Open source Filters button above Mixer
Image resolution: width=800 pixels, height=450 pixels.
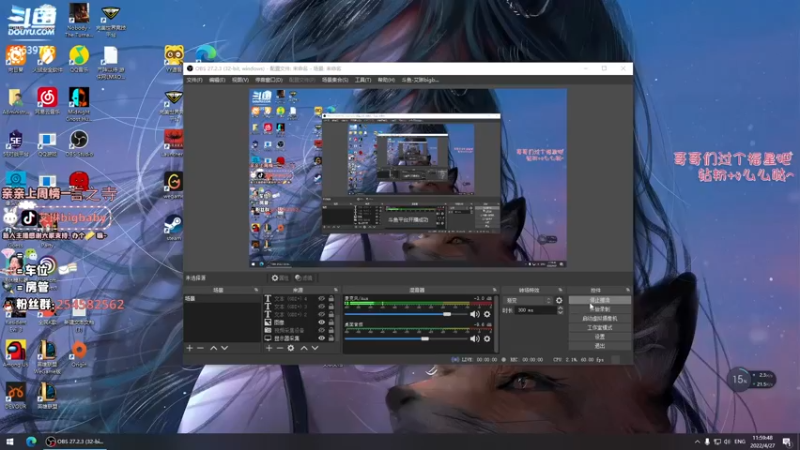pos(304,278)
